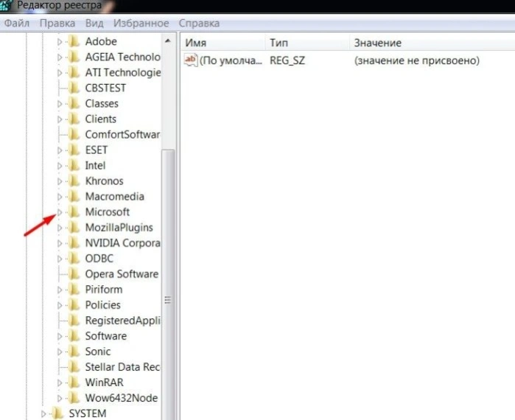
Task: Expand the Software subkey
Action: pyautogui.click(x=60, y=336)
